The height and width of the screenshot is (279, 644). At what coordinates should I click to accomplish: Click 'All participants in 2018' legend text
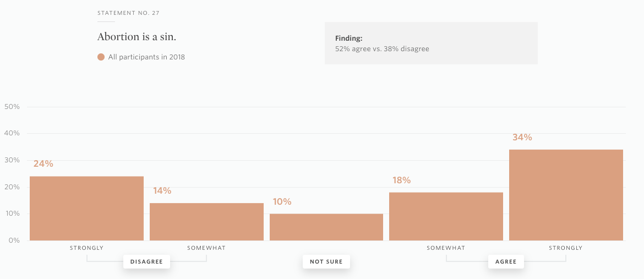coord(146,57)
